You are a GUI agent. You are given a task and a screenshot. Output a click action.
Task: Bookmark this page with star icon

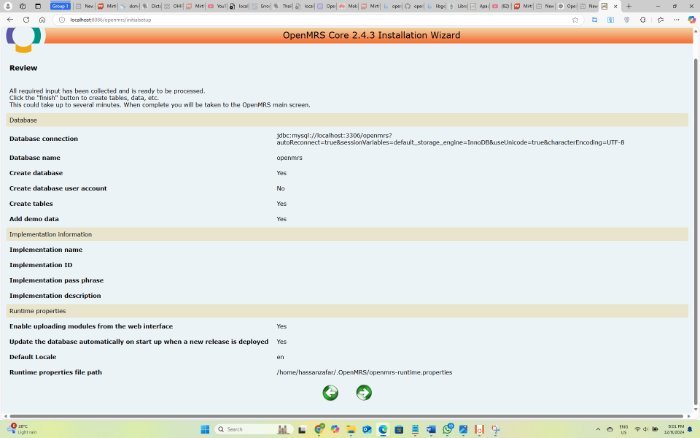click(574, 19)
